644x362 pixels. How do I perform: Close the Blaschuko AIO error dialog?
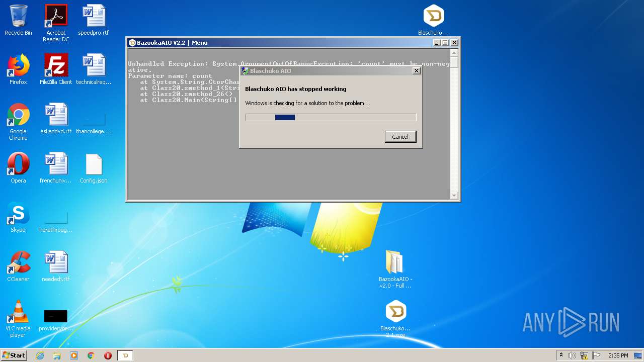[x=416, y=71]
